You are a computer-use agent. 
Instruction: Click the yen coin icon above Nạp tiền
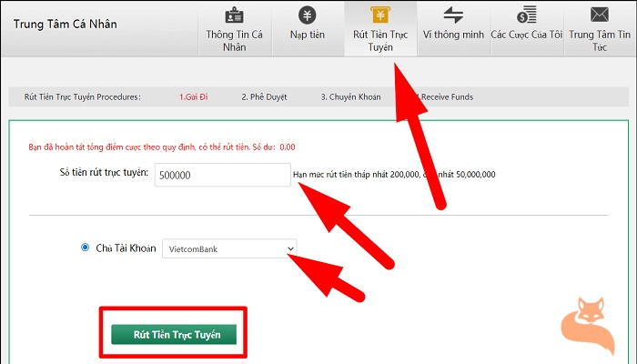308,15
